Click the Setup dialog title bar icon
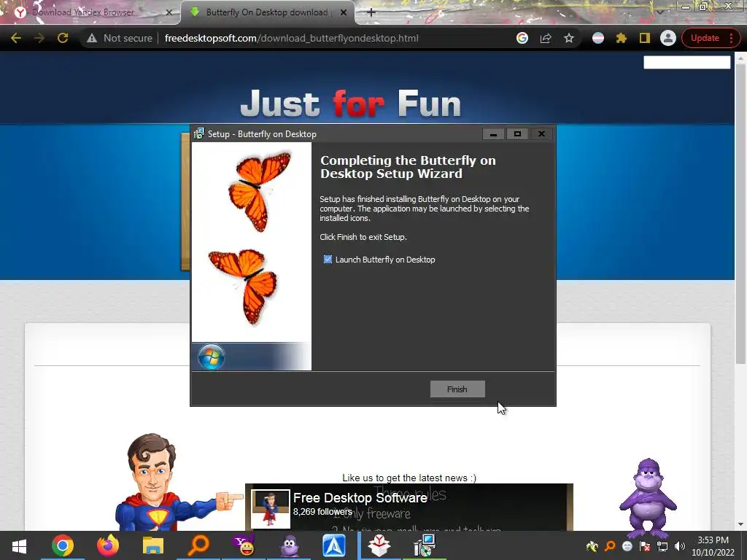The width and height of the screenshot is (747, 560). pyautogui.click(x=198, y=134)
